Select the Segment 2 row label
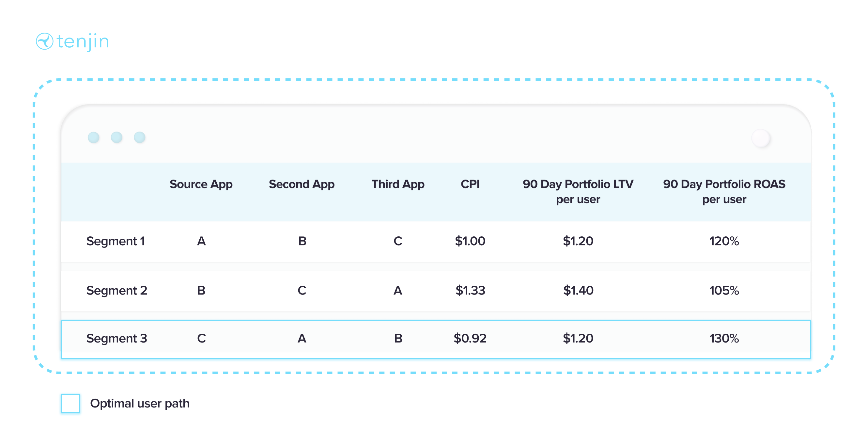The height and width of the screenshot is (446, 868). click(116, 290)
